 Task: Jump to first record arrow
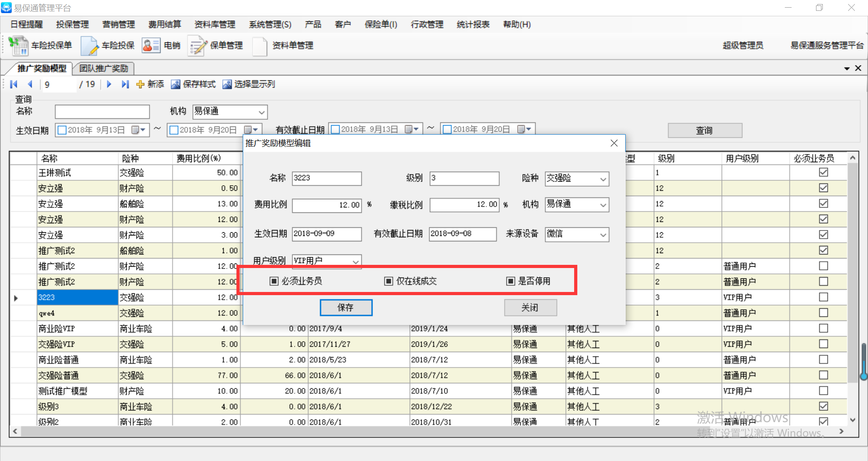[14, 84]
